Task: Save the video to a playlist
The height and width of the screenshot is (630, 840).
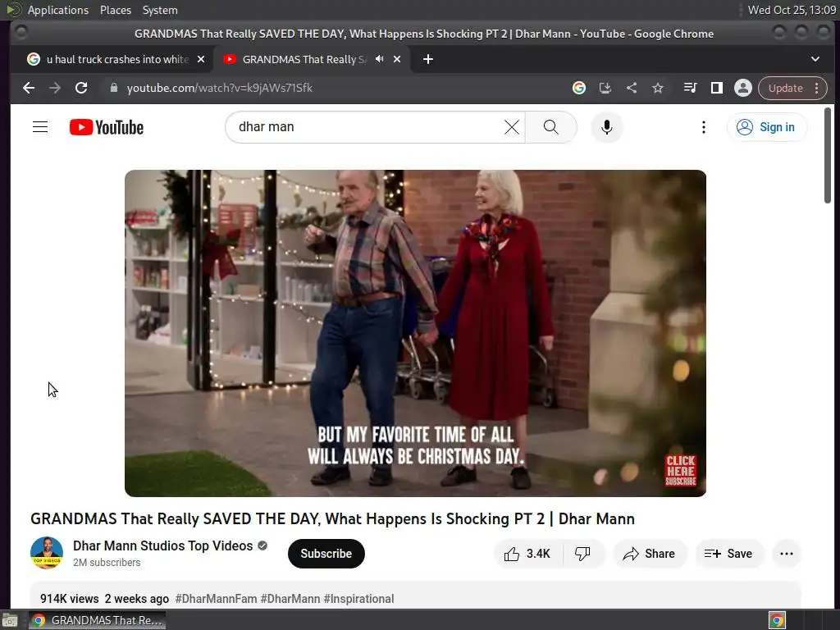Action: coord(728,554)
